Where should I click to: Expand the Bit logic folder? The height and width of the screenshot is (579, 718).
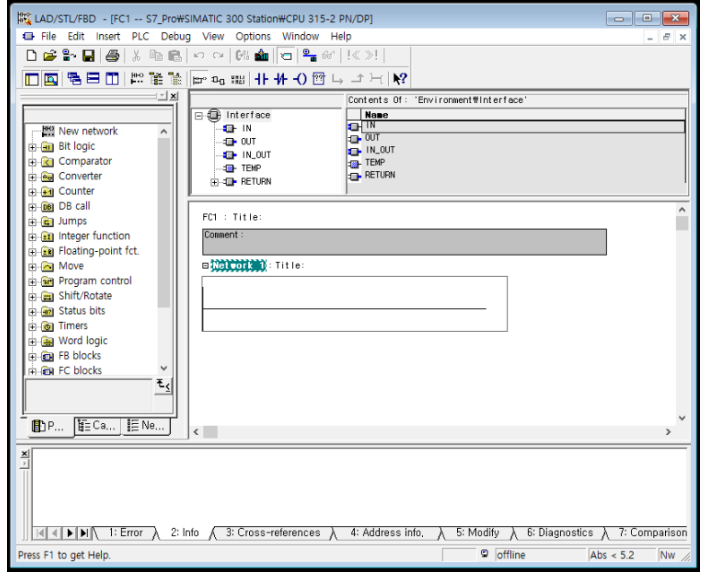[x=32, y=147]
